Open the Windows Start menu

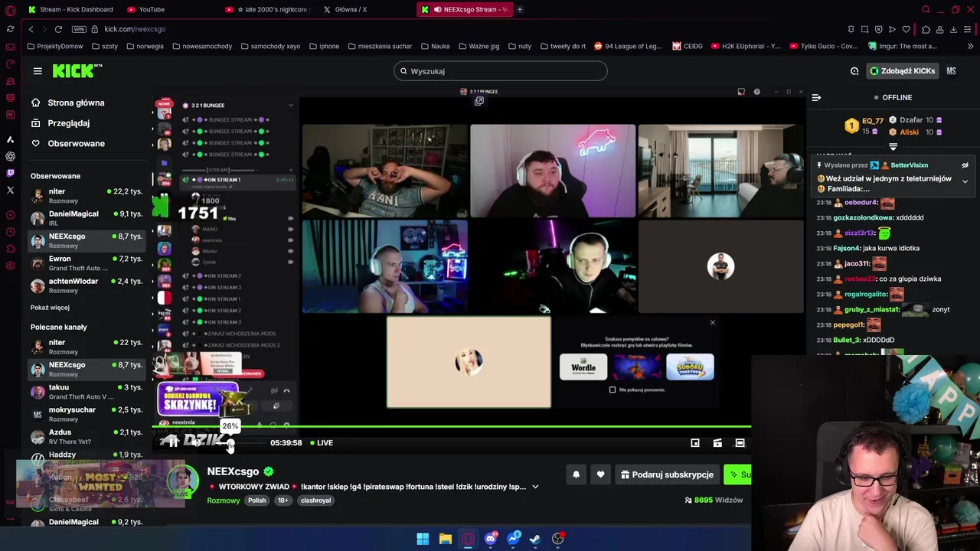coord(423,539)
